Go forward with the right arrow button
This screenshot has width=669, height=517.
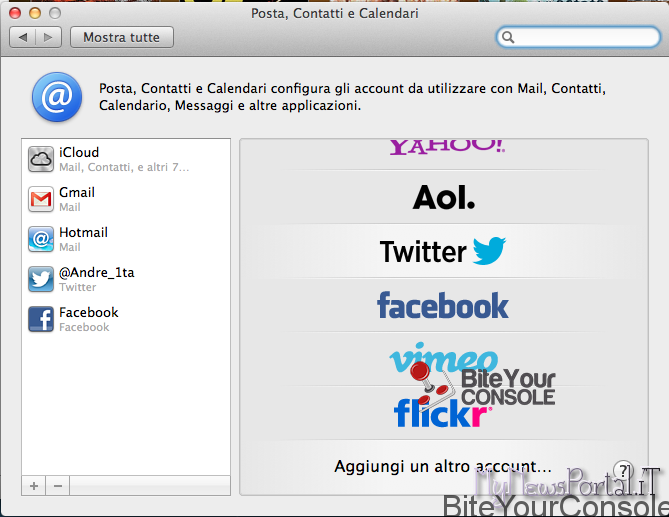pos(48,38)
